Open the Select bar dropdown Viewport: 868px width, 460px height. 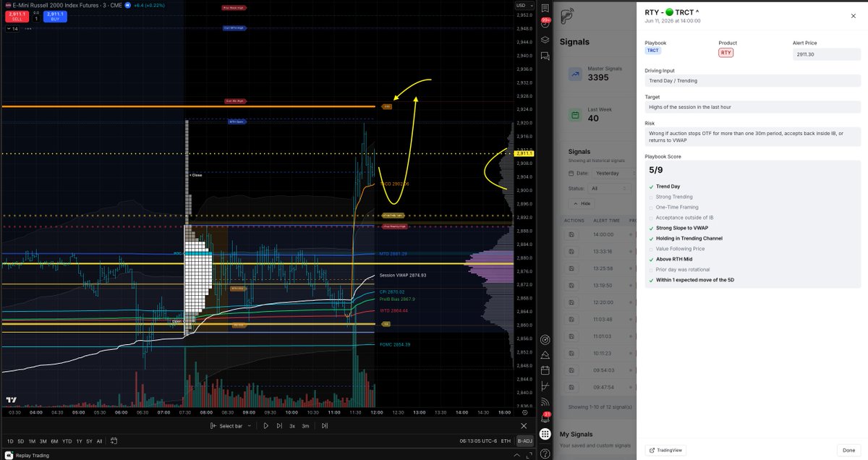[x=231, y=426]
